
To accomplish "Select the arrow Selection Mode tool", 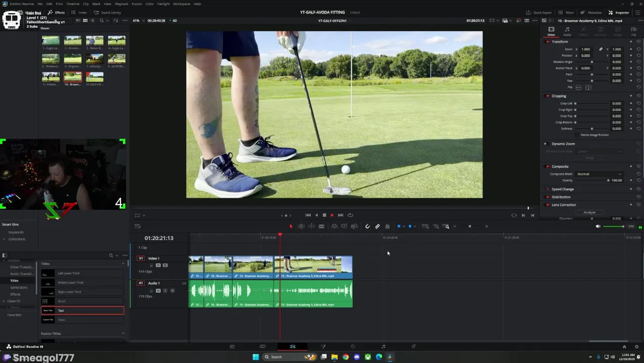I will (291, 226).
